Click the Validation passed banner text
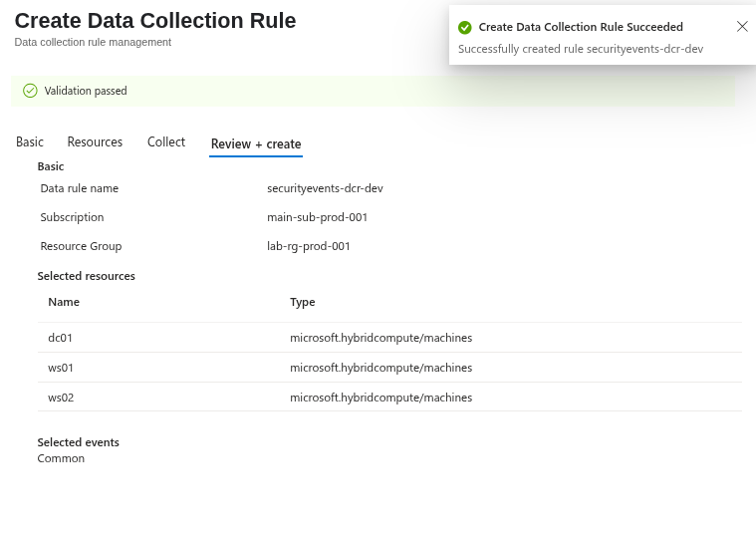 (86, 91)
